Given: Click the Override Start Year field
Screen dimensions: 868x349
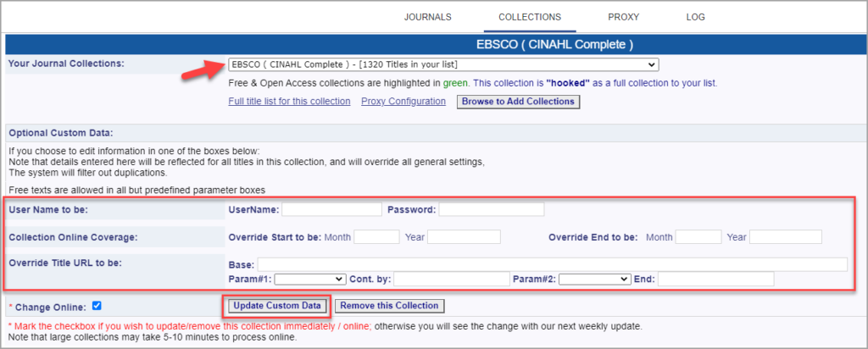Looking at the screenshot, I should pos(464,236).
